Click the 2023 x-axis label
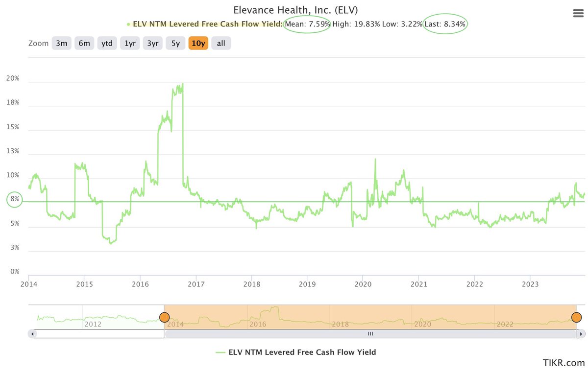This screenshot has height=373, width=588. point(530,284)
